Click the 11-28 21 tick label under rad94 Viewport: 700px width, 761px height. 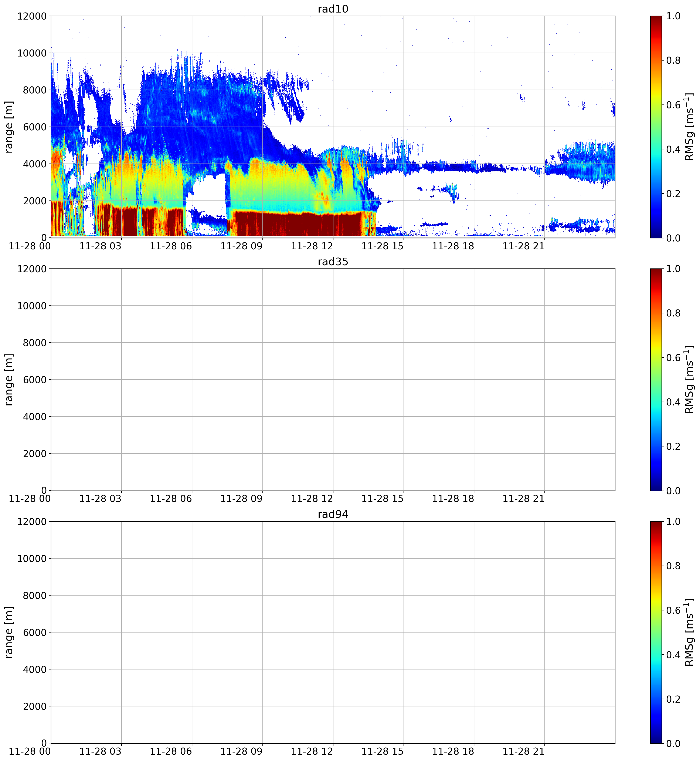523,751
